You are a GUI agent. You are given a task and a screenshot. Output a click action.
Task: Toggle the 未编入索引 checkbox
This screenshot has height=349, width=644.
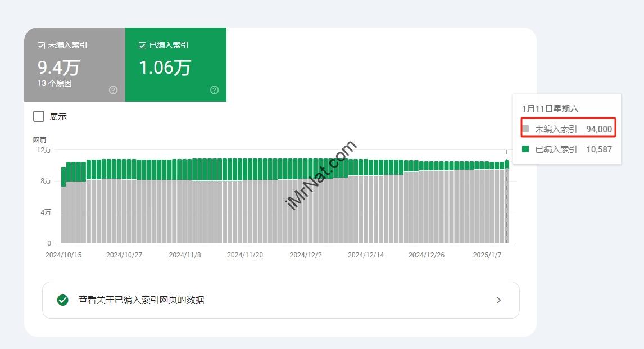point(41,46)
